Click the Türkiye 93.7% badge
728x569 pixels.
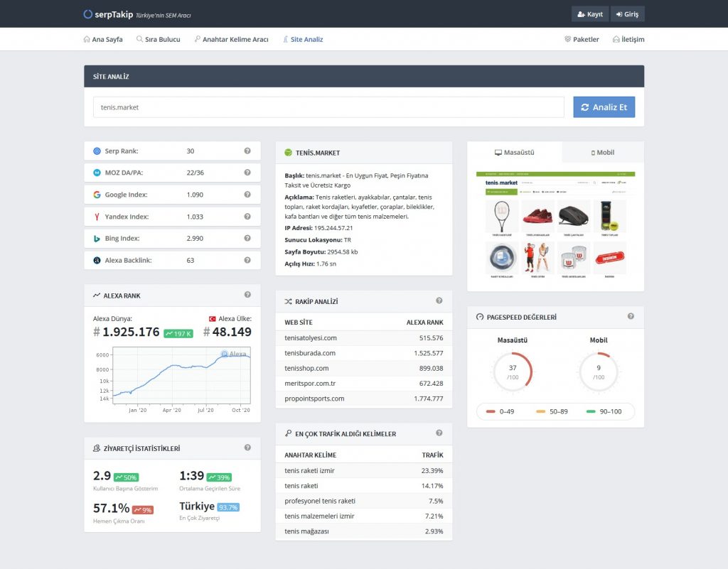point(228,507)
